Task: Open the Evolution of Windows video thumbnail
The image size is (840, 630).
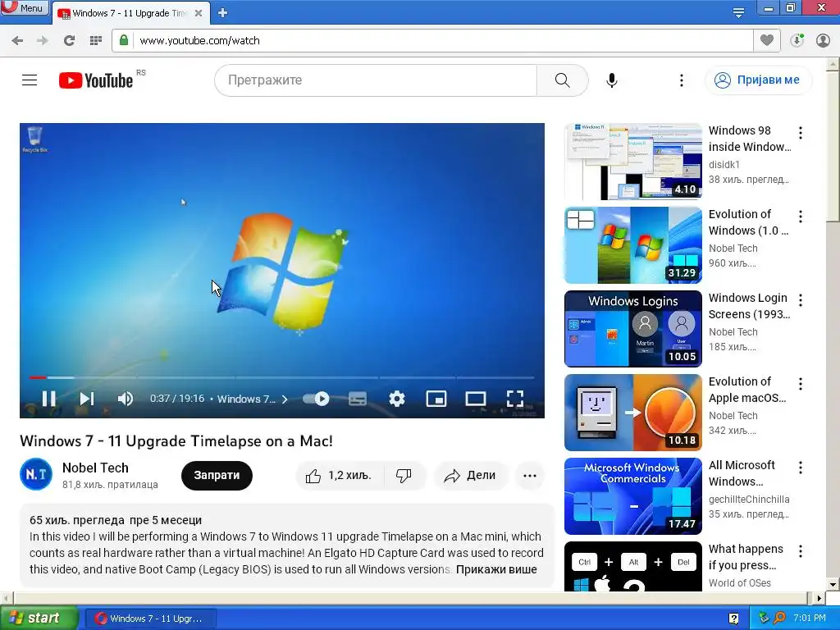Action: (633, 245)
